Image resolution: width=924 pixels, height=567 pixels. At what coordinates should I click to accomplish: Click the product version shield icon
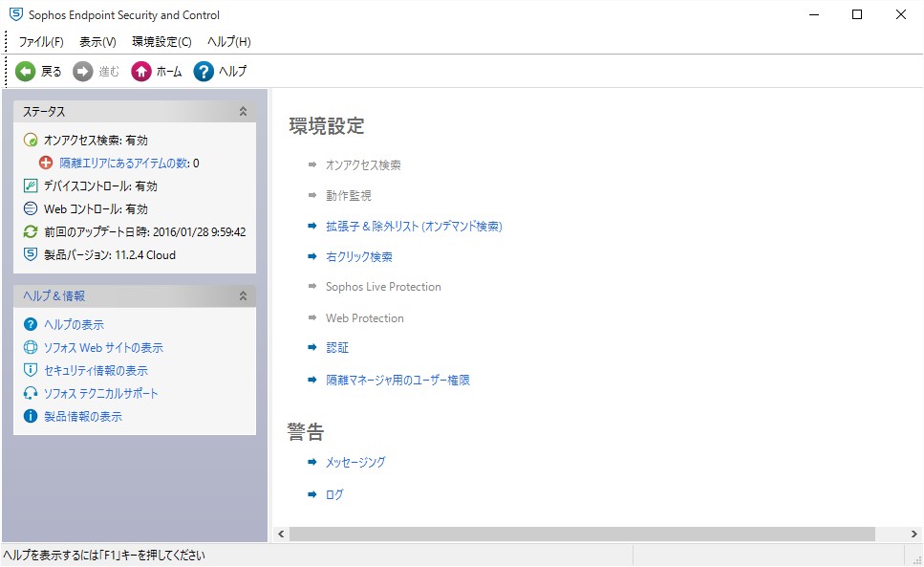(30, 254)
